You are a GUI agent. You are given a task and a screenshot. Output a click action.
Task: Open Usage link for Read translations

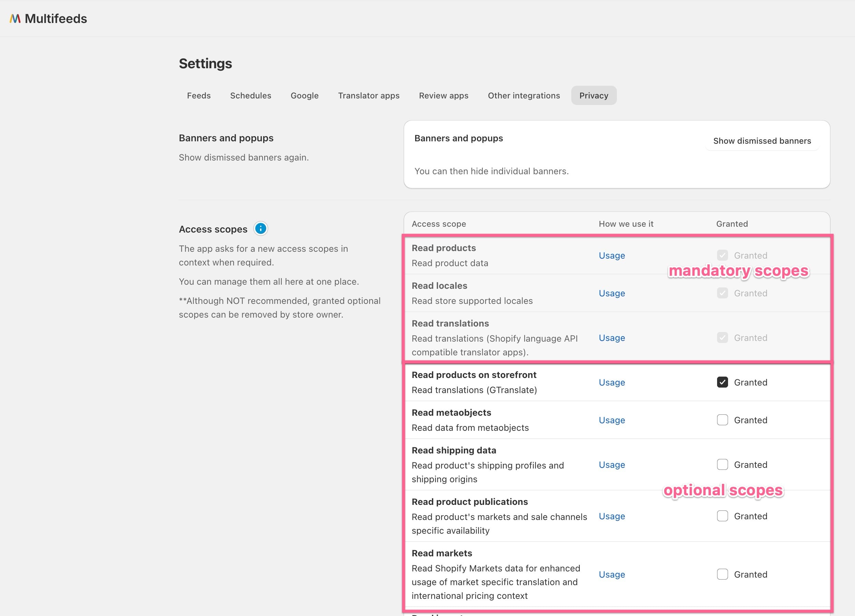coord(612,338)
